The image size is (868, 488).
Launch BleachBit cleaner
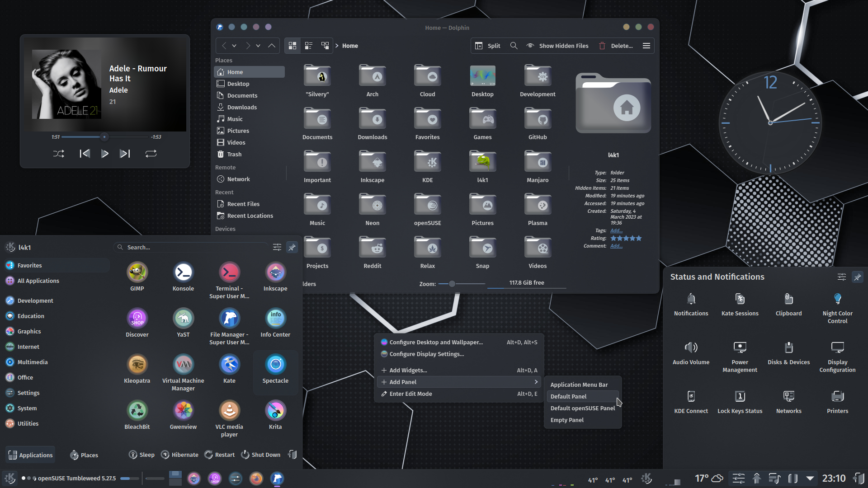click(x=137, y=415)
